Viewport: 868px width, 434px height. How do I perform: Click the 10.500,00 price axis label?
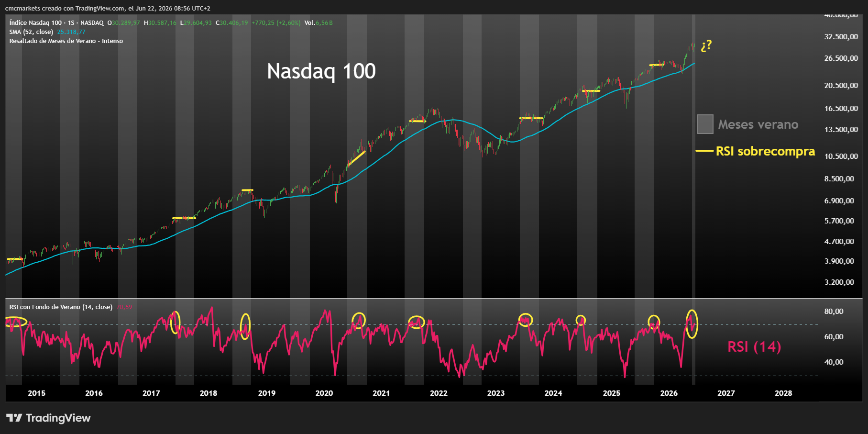841,156
